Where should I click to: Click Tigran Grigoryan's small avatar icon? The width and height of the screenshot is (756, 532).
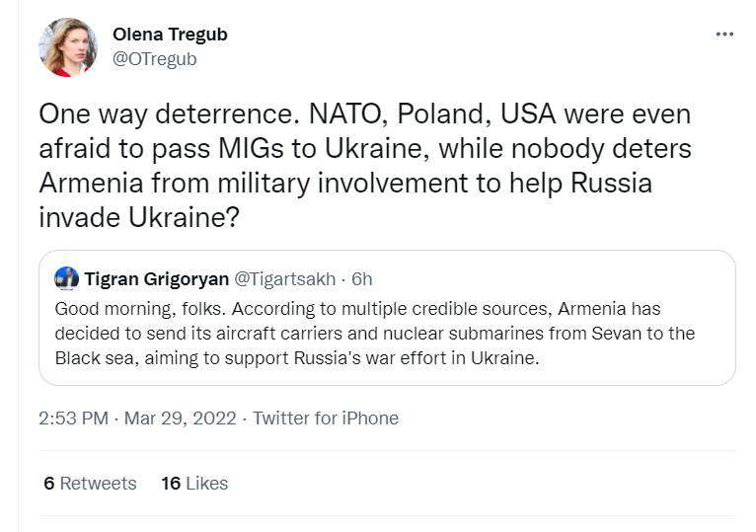click(x=67, y=278)
